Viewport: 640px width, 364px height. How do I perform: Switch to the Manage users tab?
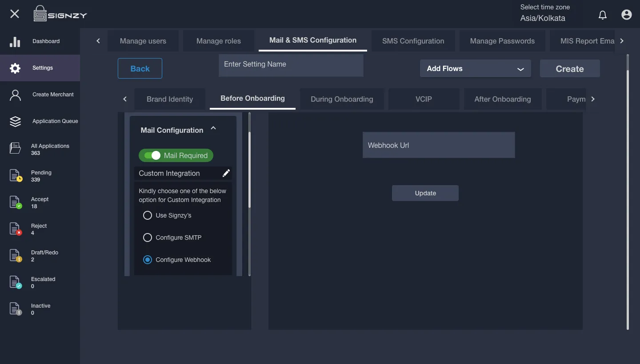[x=143, y=41]
